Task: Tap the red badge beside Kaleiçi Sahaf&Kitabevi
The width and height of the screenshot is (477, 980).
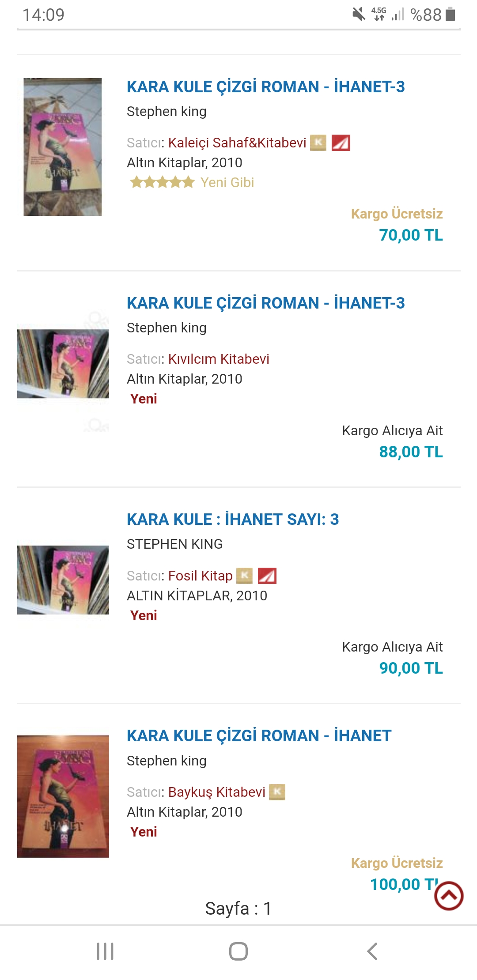Action: [341, 143]
